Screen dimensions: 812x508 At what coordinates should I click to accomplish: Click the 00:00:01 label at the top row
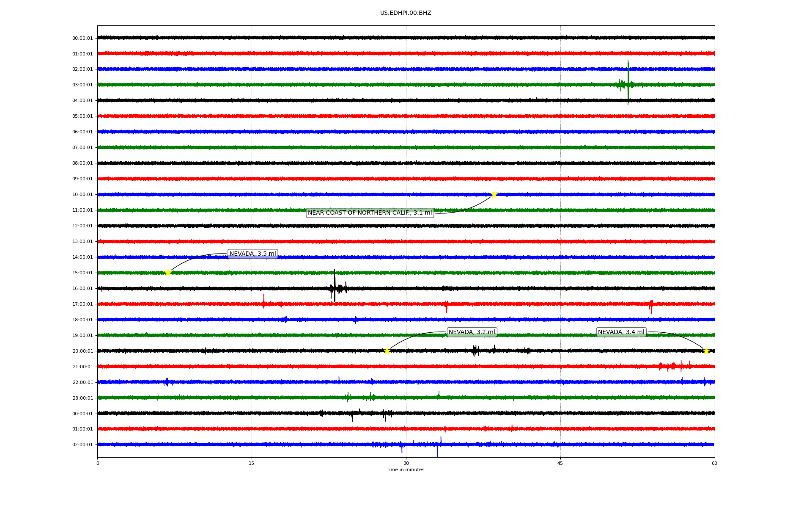tap(82, 38)
